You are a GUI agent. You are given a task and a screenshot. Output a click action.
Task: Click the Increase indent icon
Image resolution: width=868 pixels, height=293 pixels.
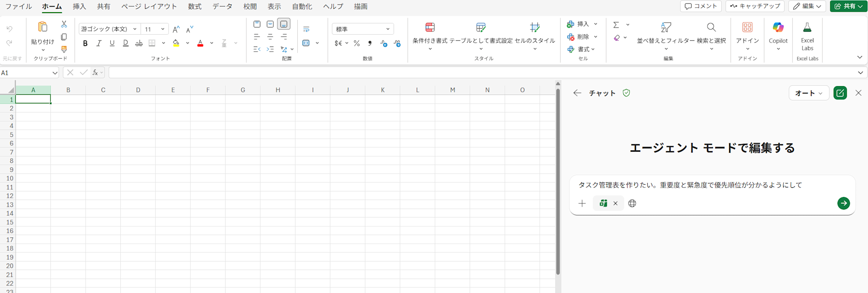pyautogui.click(x=270, y=49)
